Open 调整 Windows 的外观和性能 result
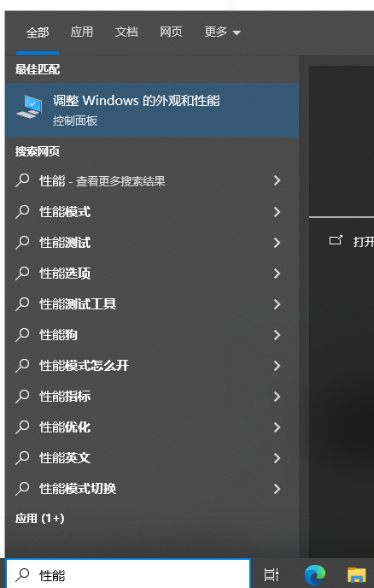The width and height of the screenshot is (374, 588). pyautogui.click(x=152, y=110)
